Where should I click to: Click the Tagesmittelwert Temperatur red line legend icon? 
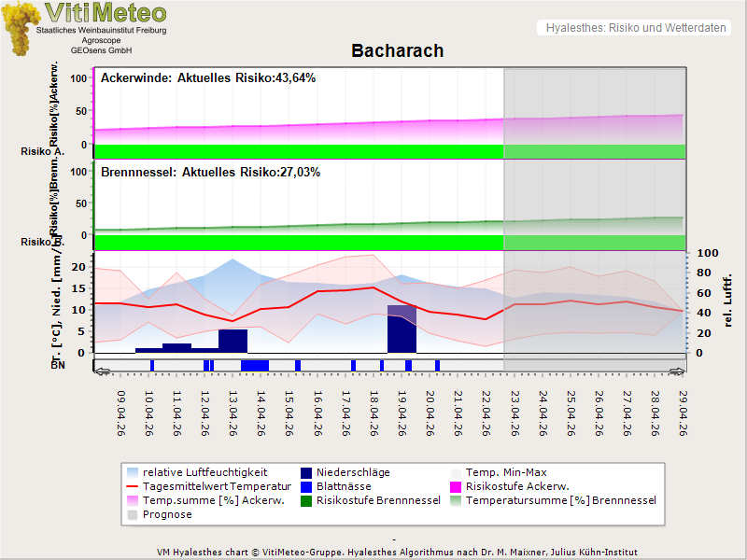(132, 486)
